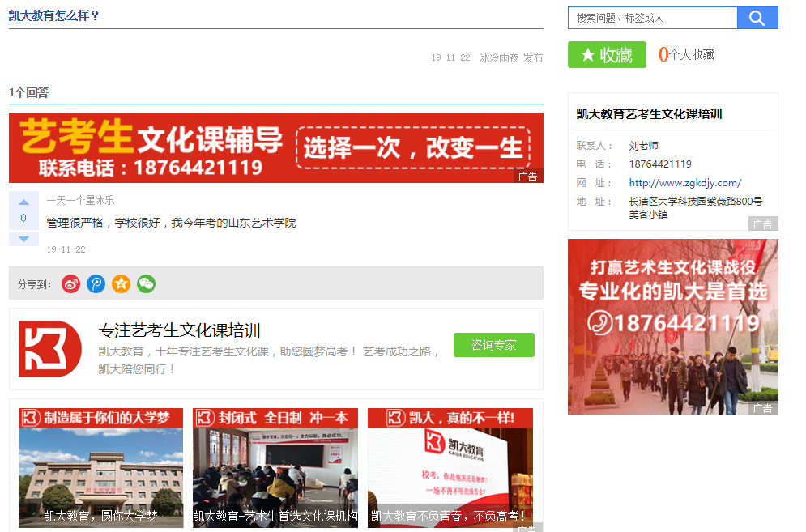This screenshot has height=532, width=806.
Task: Focus the search questions input field
Action: pos(653,18)
